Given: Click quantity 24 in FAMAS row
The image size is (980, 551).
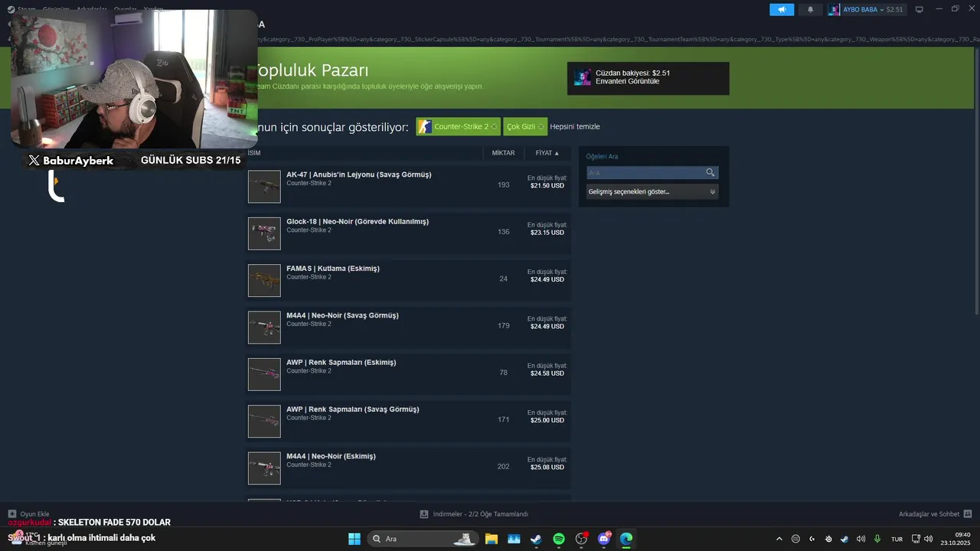Looking at the screenshot, I should tap(503, 279).
